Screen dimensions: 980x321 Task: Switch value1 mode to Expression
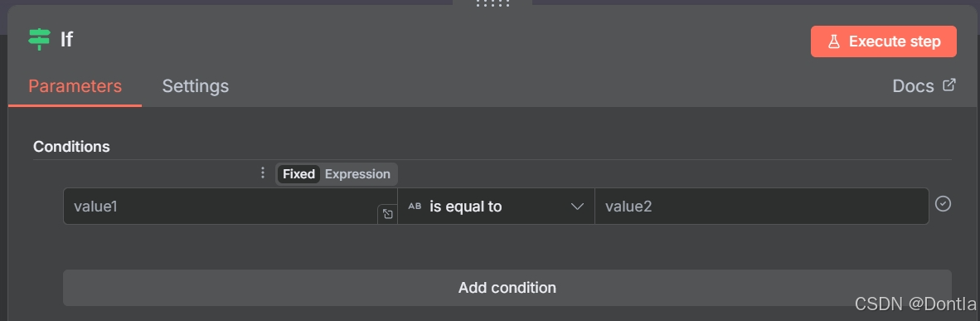357,174
